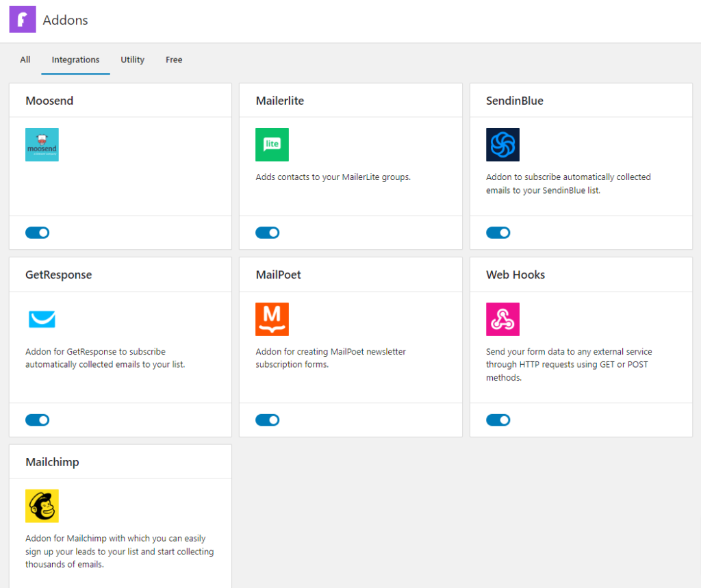Turn off the GetResponse addon toggle
This screenshot has width=701, height=588.
click(x=37, y=420)
